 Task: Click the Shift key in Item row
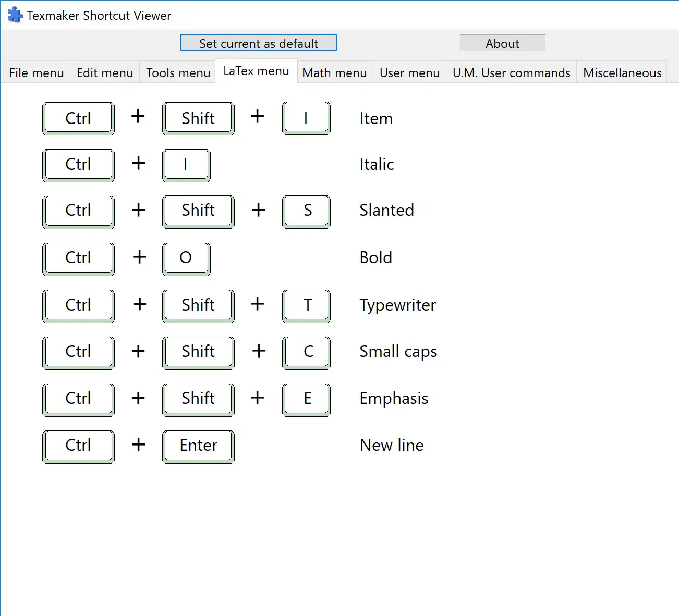tap(198, 118)
